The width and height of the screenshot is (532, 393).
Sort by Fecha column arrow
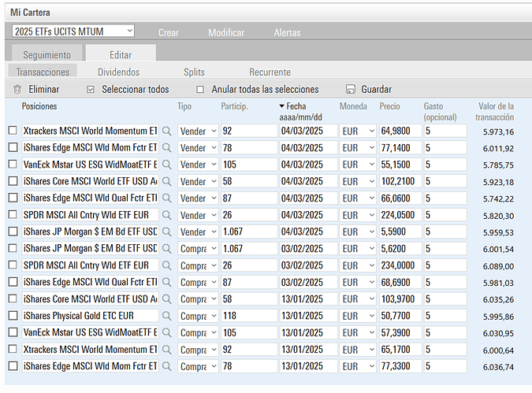(x=281, y=106)
